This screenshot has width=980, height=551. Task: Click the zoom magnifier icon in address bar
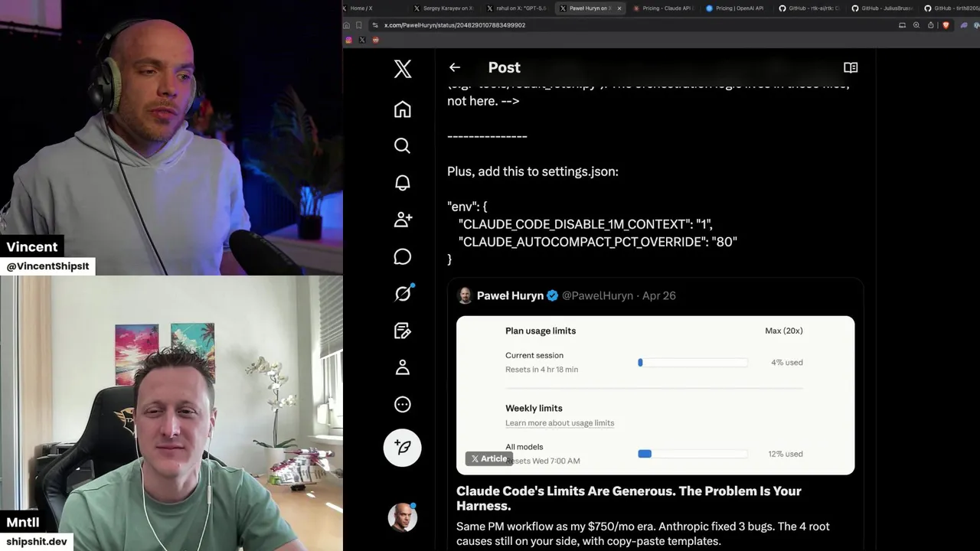click(x=916, y=25)
